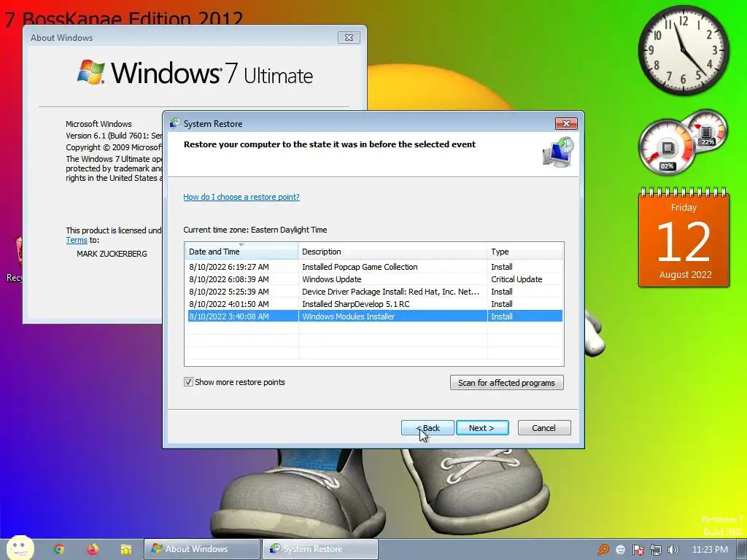Open Action Center flag tray icon
Screen dimensions: 747x560
pos(638,550)
